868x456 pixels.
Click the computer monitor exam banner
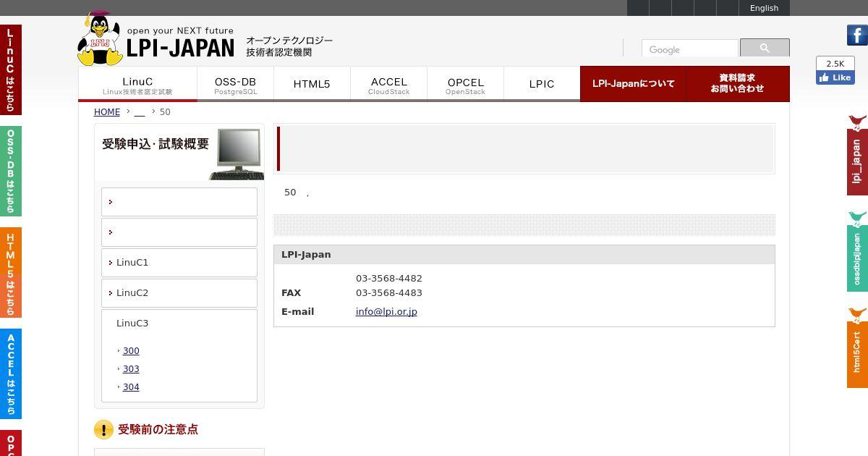[x=179, y=152]
